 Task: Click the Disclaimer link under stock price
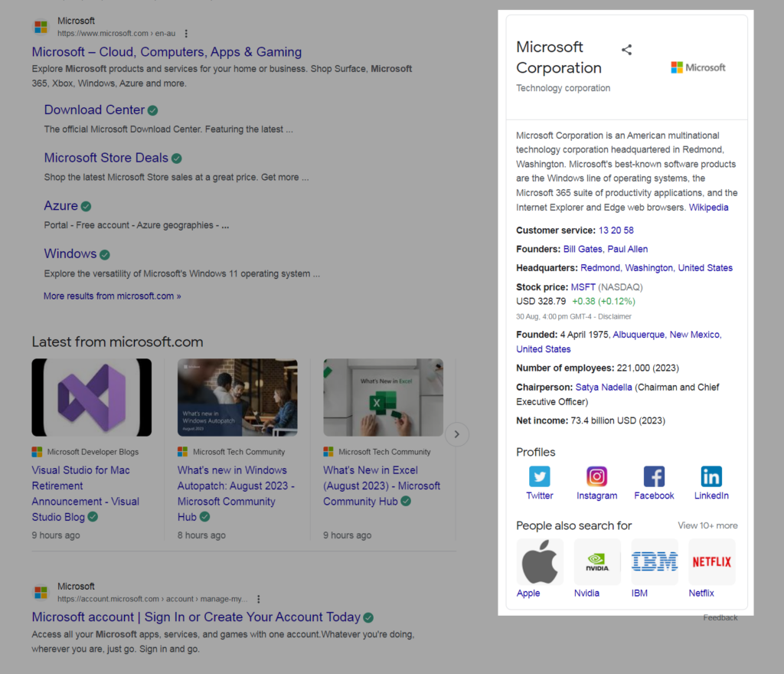615,316
